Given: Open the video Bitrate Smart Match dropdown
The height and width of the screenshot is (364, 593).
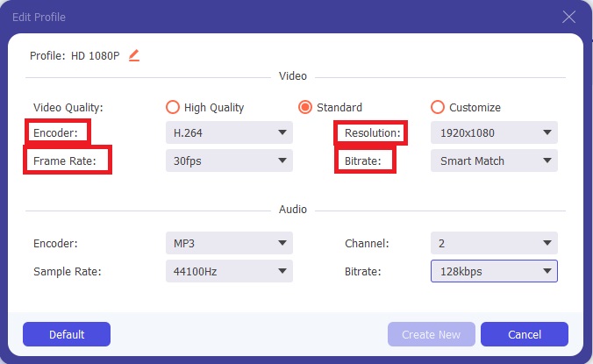Looking at the screenshot, I should point(494,161).
